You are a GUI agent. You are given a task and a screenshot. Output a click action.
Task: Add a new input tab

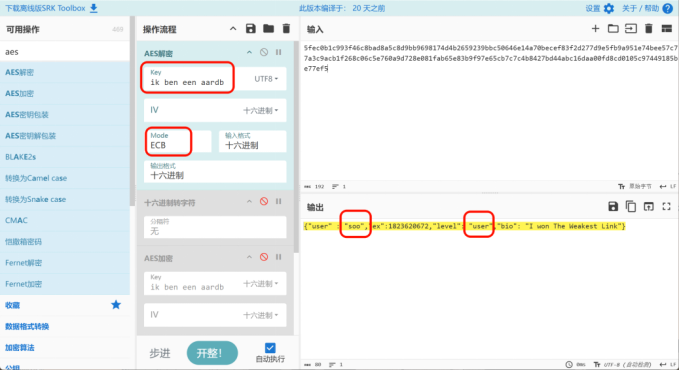(x=595, y=29)
